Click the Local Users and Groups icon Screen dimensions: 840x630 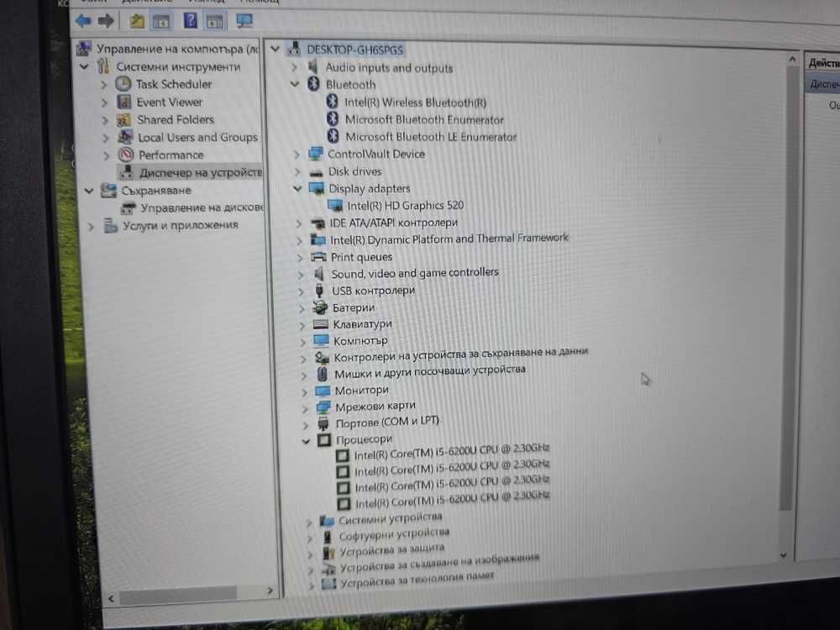tap(125, 137)
